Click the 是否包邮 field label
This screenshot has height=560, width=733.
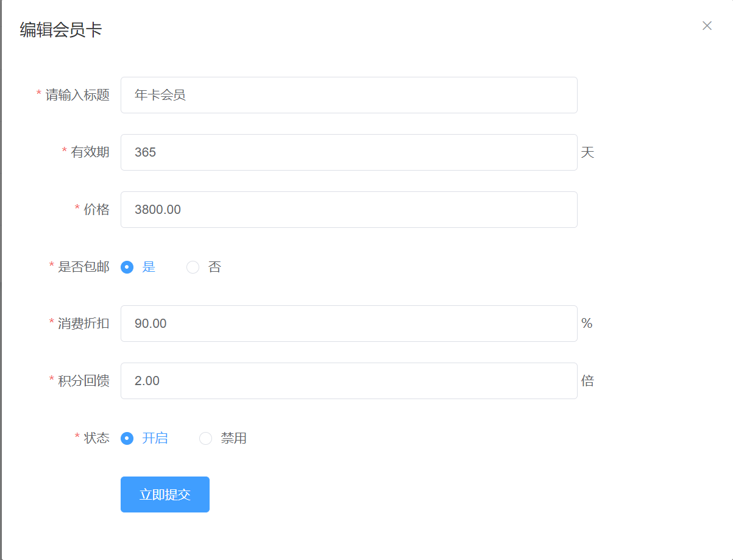click(83, 267)
